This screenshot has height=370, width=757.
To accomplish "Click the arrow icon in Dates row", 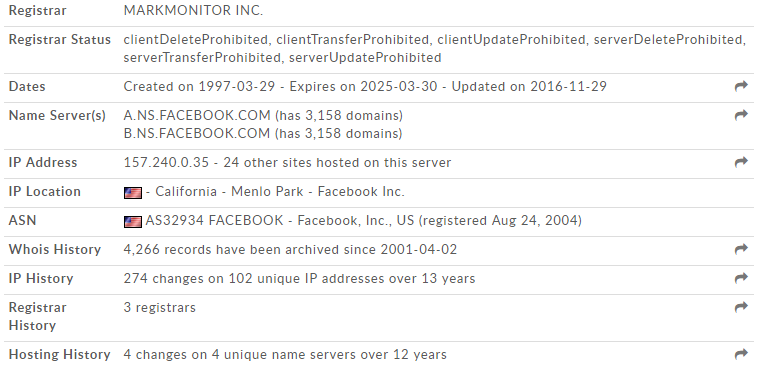I will 741,86.
